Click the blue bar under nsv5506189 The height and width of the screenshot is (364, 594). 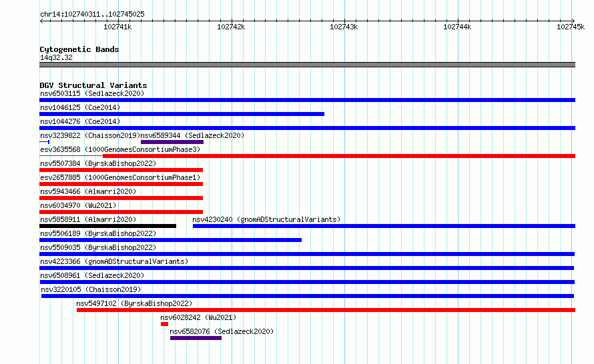tap(170, 240)
